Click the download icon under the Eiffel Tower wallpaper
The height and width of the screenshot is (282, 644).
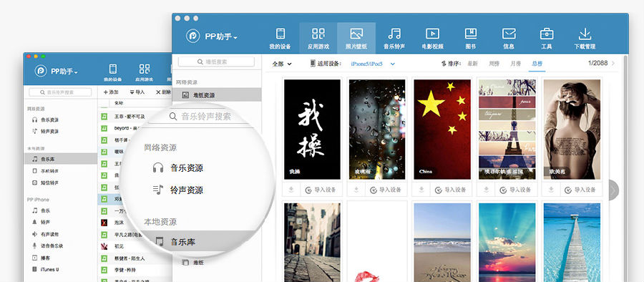click(487, 190)
